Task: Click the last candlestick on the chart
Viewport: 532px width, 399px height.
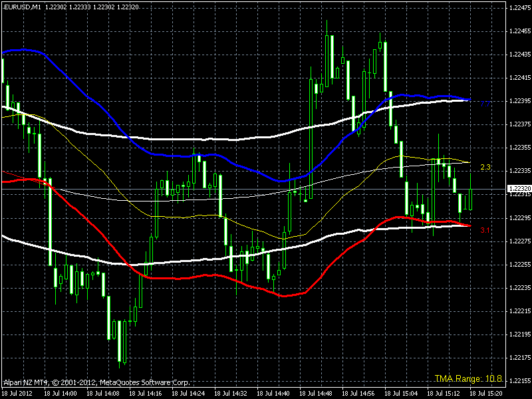Action: point(470,199)
